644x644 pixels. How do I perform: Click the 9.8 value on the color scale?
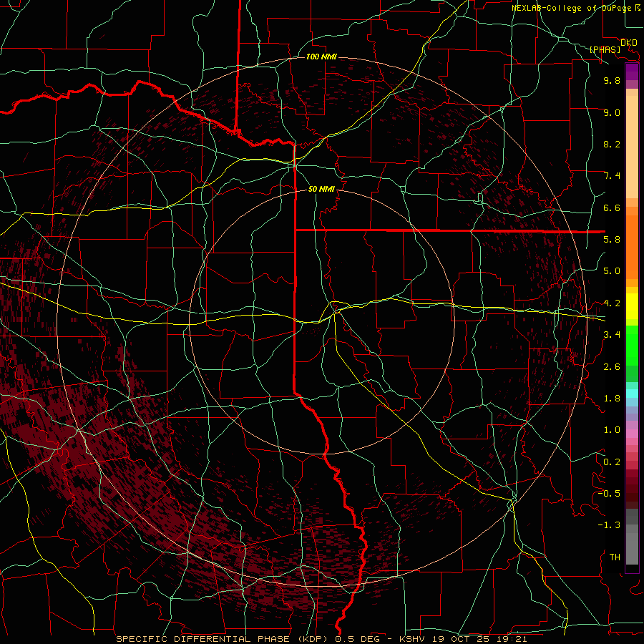click(612, 80)
